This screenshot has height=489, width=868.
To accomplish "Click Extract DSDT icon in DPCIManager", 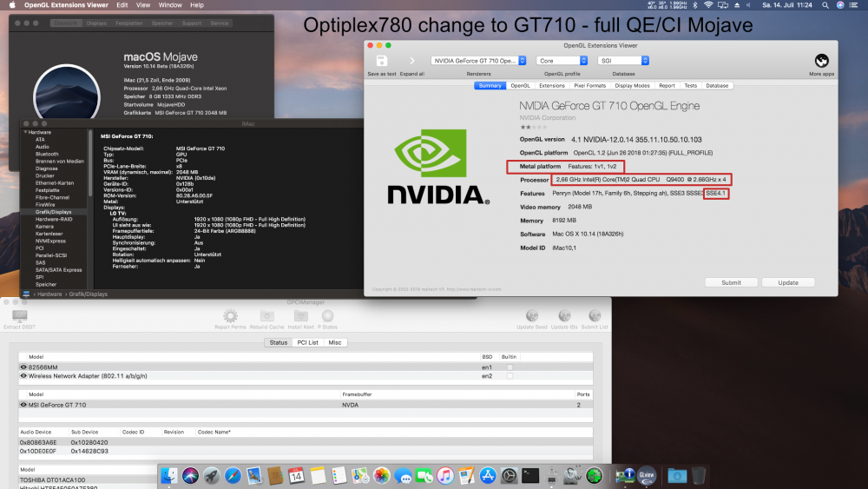I will 19,315.
